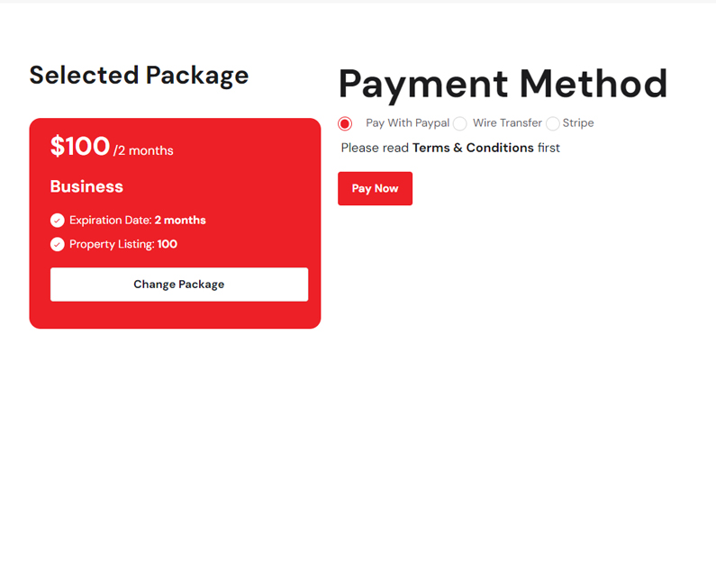Open the Terms & Conditions link
Image resolution: width=716 pixels, height=588 pixels.
[473, 148]
